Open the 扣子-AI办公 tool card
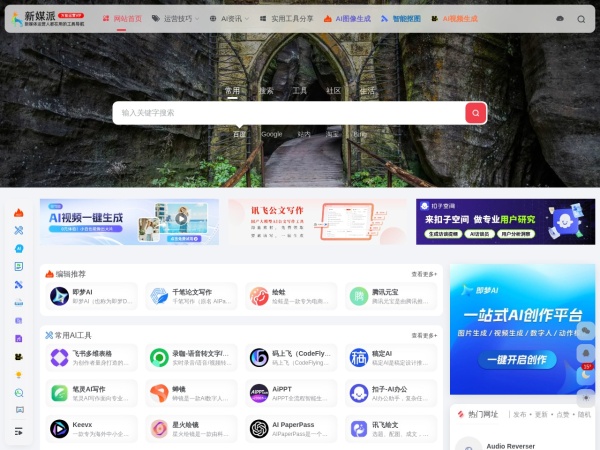The height and width of the screenshot is (450, 600). click(391, 393)
